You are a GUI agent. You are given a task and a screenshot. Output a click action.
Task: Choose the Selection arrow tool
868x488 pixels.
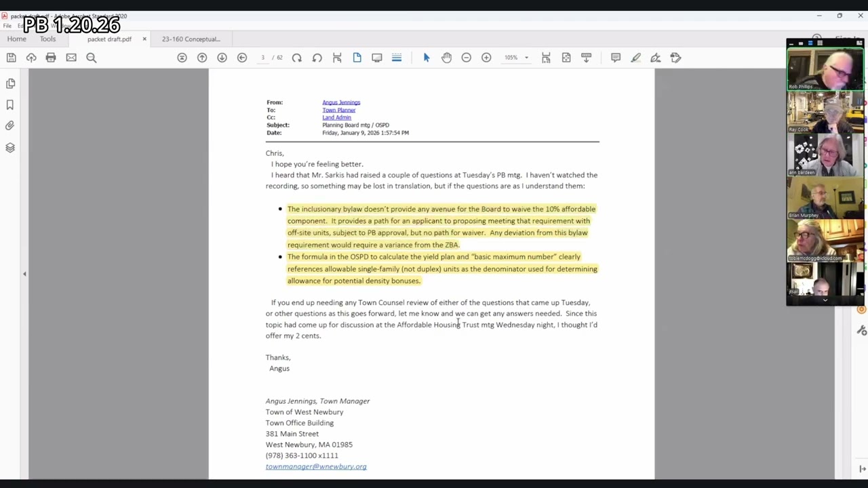coord(427,58)
